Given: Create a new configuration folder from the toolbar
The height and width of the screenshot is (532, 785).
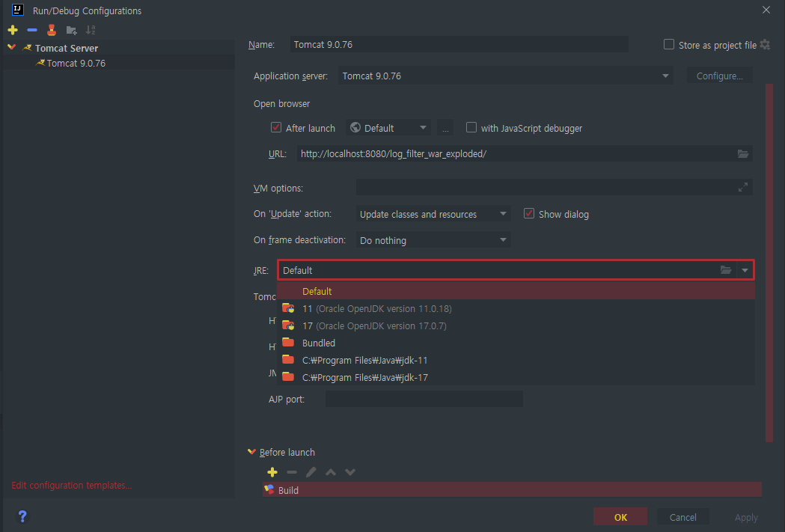Looking at the screenshot, I should [72, 31].
